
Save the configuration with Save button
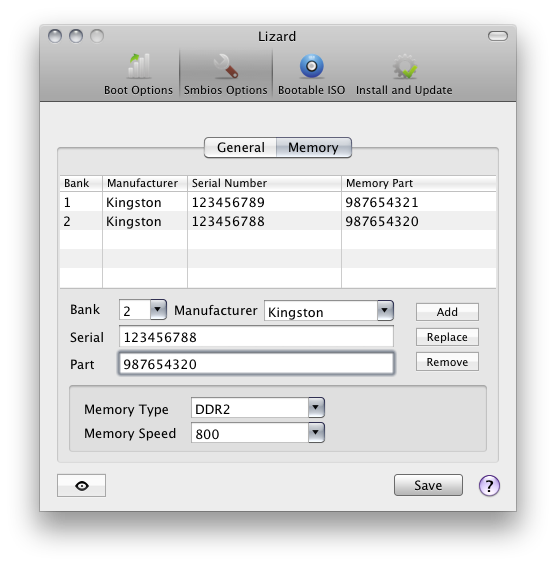point(428,485)
